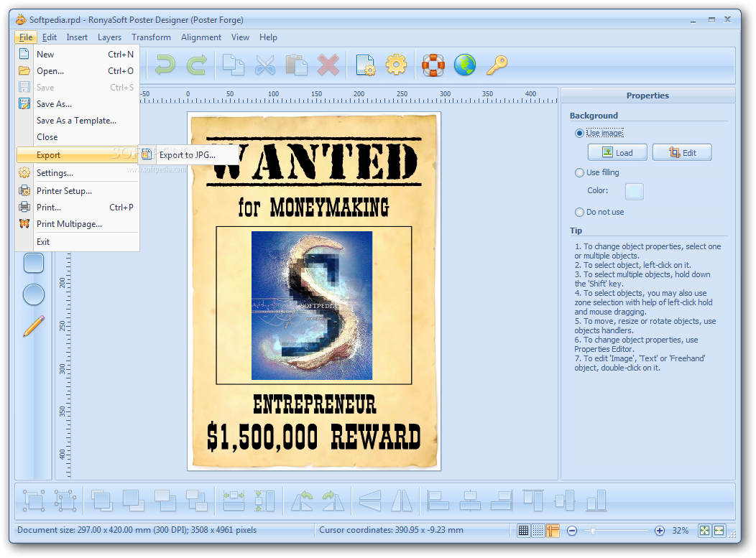Click the Rotate right icon
756x558 pixels.
[333, 500]
